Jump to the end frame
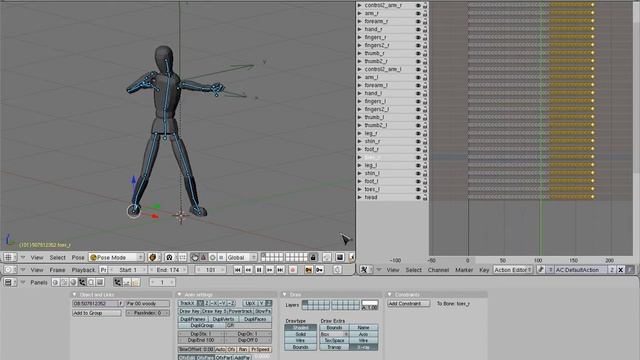 [280, 270]
